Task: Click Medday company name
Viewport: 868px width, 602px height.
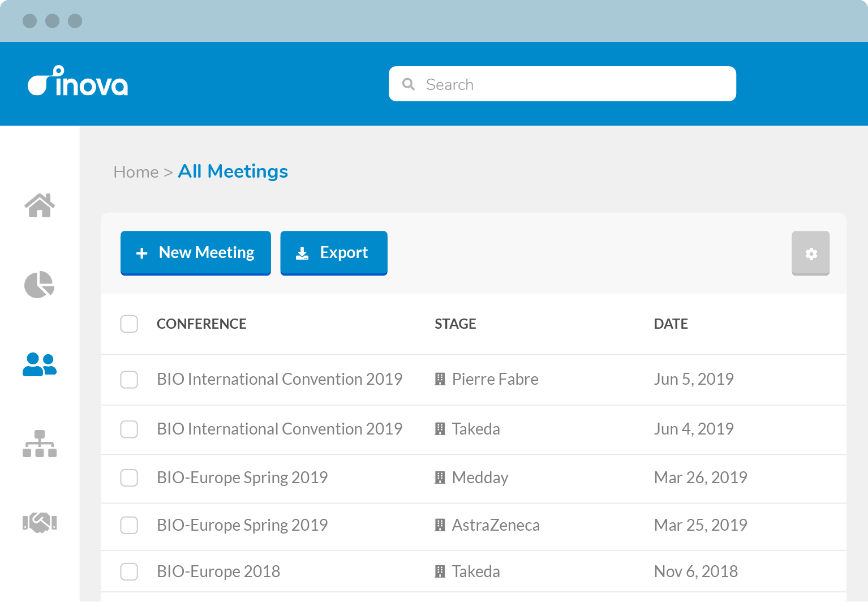Action: 480,478
